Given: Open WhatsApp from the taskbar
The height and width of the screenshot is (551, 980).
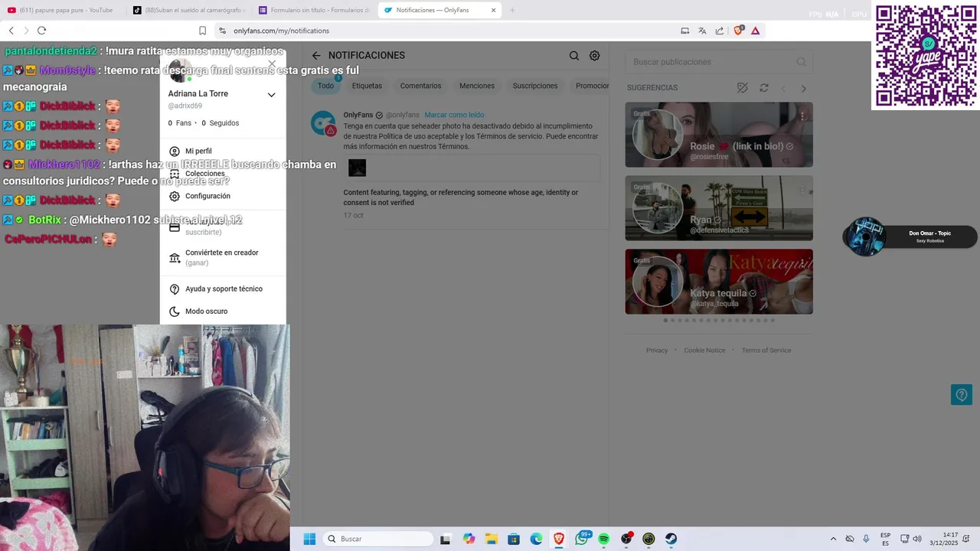Looking at the screenshot, I should coord(582,539).
